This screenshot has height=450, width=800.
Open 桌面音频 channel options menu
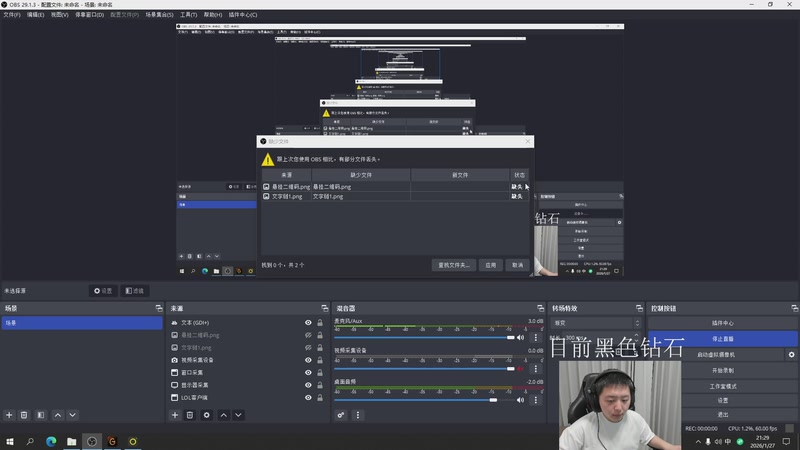[535, 400]
